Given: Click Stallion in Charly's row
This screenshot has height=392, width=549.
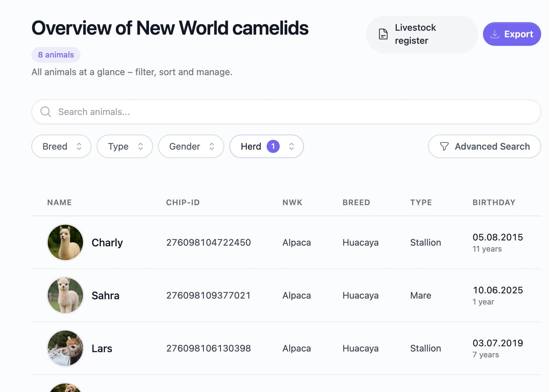Looking at the screenshot, I should (425, 242).
